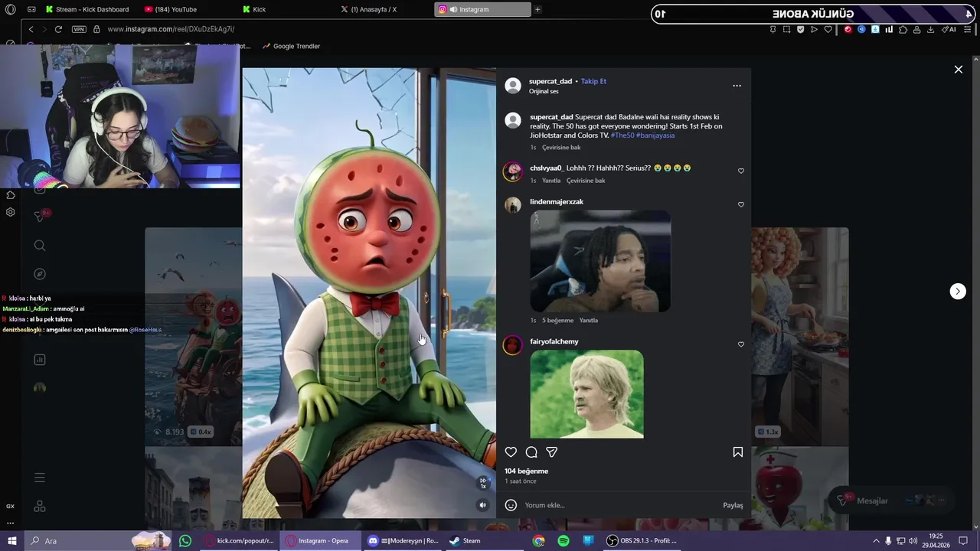
Task: Like lindenmajerxzak comment heart
Action: coord(740,204)
